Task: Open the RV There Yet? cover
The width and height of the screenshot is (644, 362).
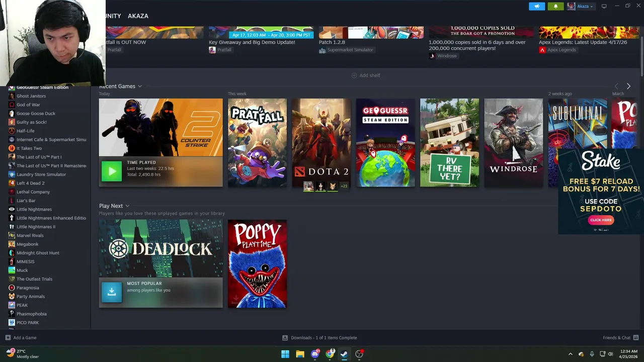Action: pyautogui.click(x=449, y=143)
